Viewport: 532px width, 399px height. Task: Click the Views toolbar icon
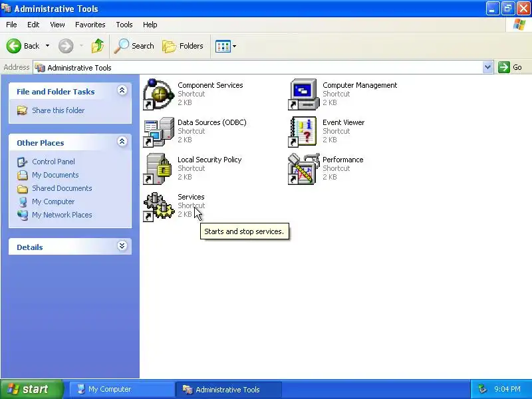point(223,46)
